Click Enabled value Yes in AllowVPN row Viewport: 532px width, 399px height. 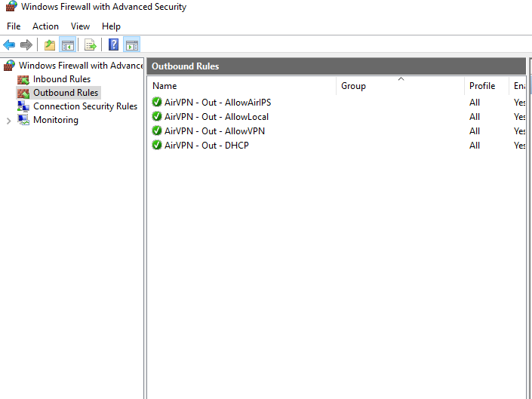point(519,130)
